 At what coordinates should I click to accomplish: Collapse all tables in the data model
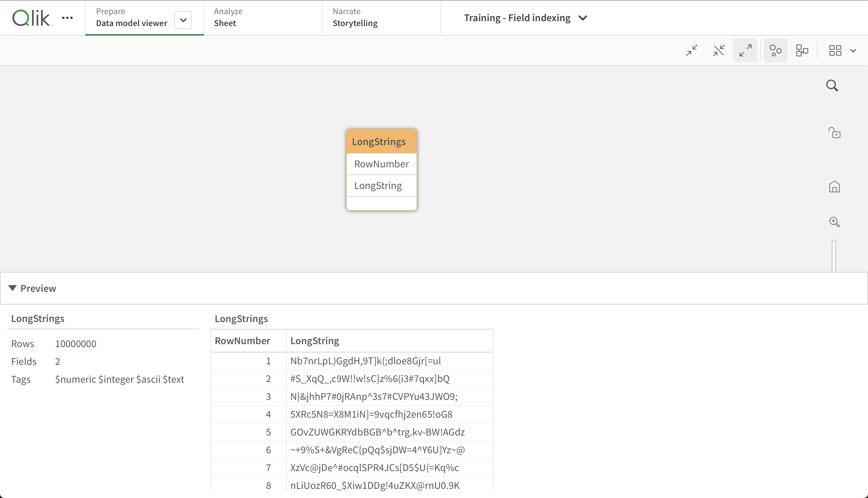691,50
